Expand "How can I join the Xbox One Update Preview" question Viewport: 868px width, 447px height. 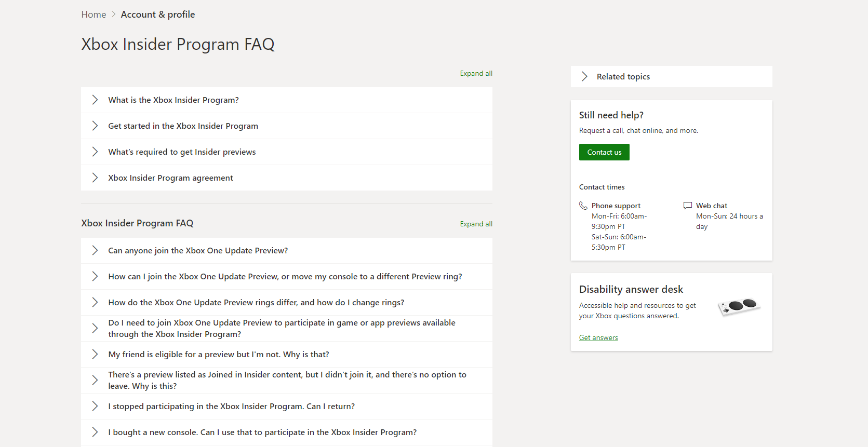(x=287, y=277)
